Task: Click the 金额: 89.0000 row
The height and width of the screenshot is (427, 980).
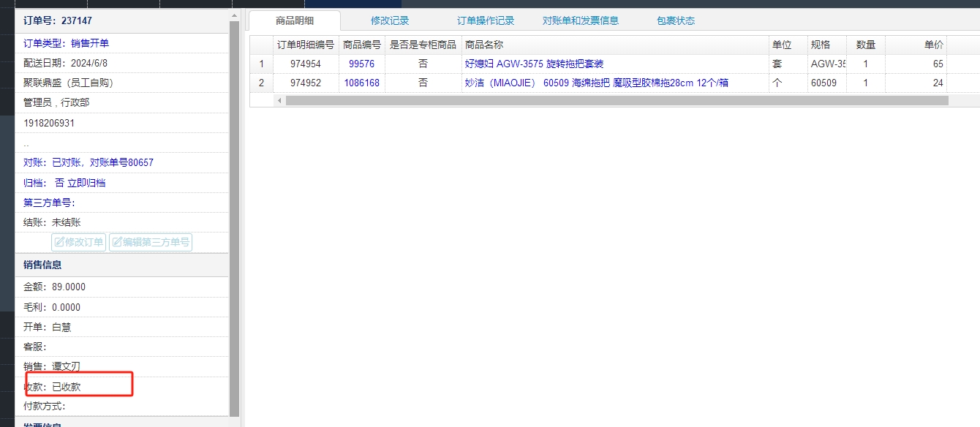Action: coord(121,287)
